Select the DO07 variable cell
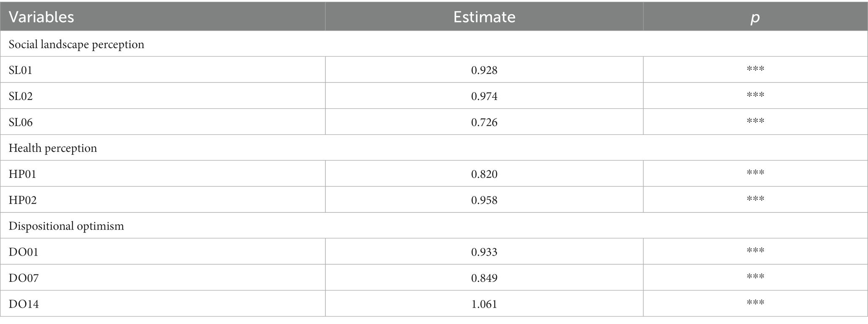The width and height of the screenshot is (868, 324). [163, 277]
